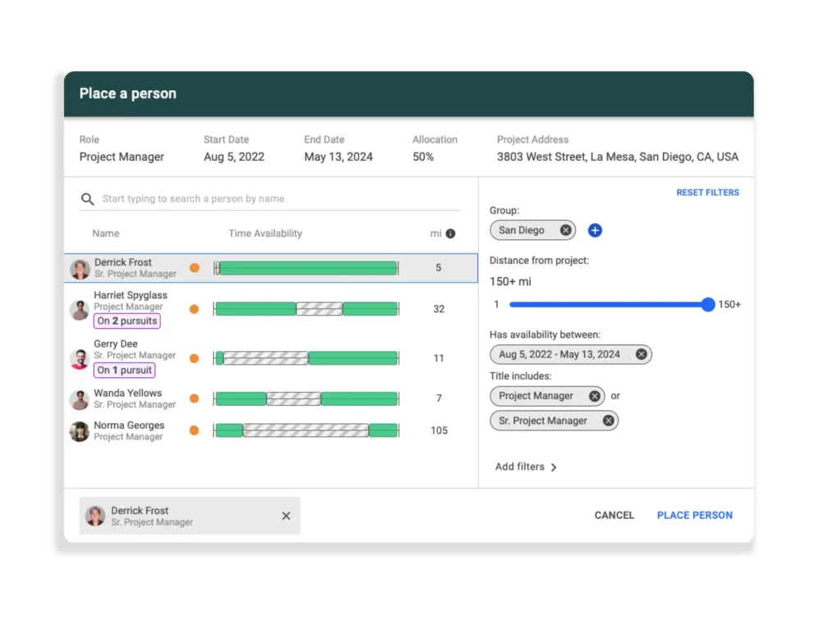Click Harriet Spyglass's avatar
This screenshot has width=840, height=628.
point(80,310)
